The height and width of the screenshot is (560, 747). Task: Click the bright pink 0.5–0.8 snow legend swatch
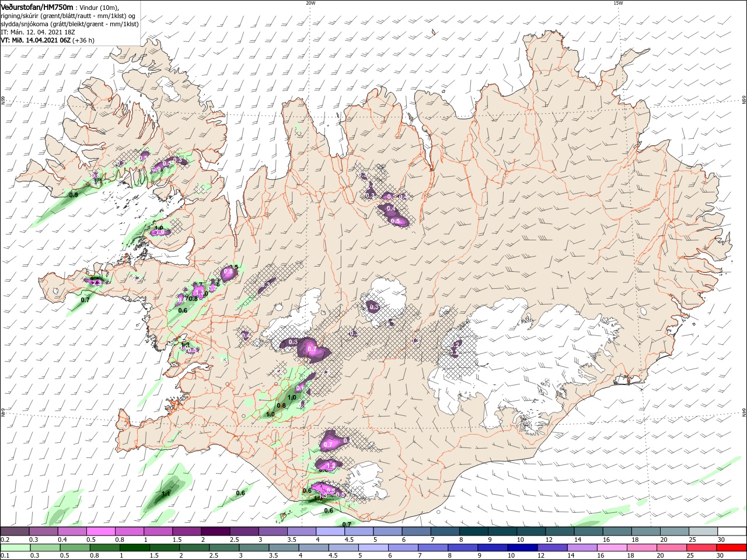[100, 531]
